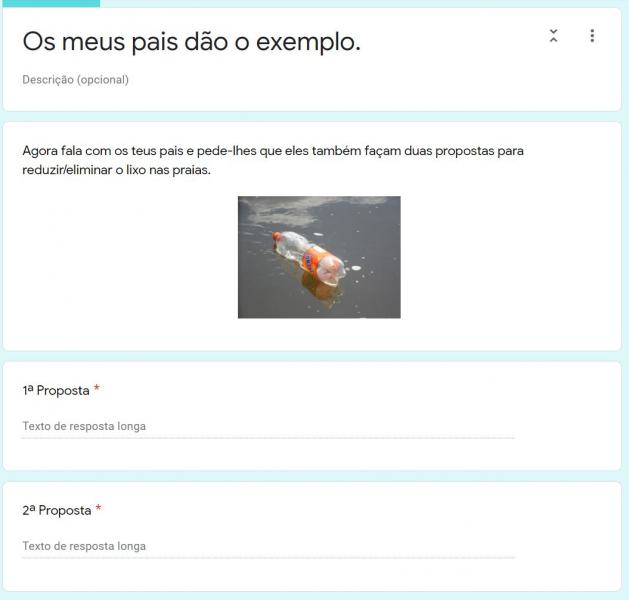The width and height of the screenshot is (629, 600).
Task: Select the text line 'reduzir/eliminar o lixo nas praias.'
Action: [116, 170]
